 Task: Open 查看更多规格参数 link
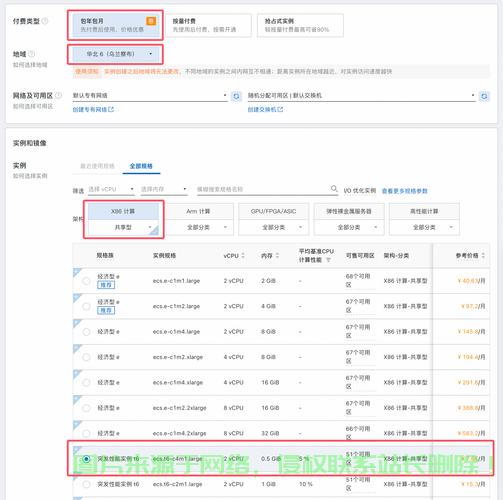click(405, 191)
